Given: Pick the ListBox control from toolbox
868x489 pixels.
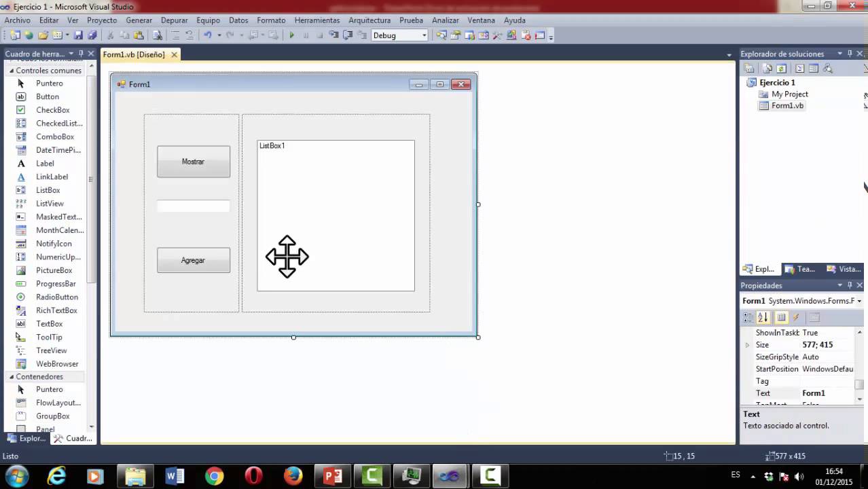Looking at the screenshot, I should point(48,190).
